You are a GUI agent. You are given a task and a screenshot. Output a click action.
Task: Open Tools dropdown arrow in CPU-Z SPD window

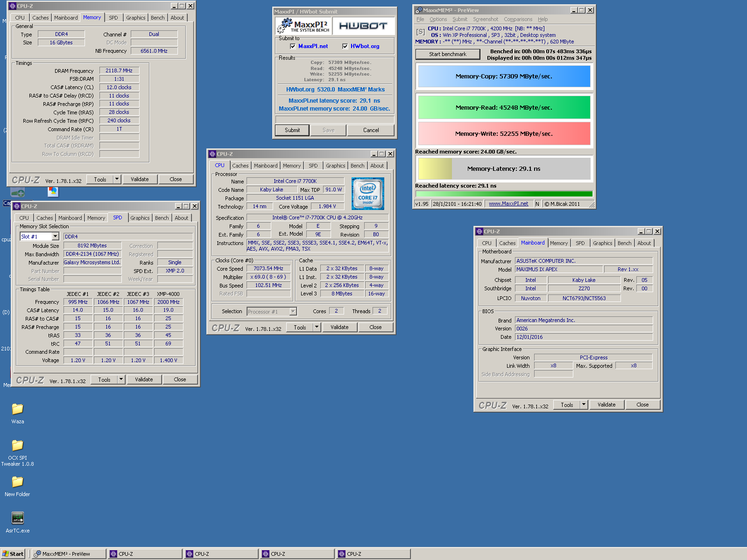click(121, 379)
